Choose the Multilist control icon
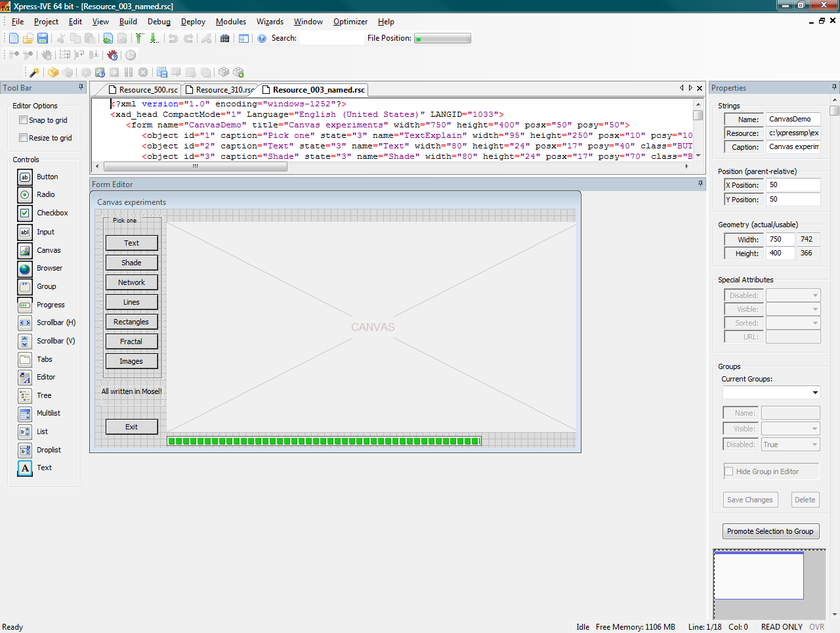840x633 pixels. tap(25, 414)
